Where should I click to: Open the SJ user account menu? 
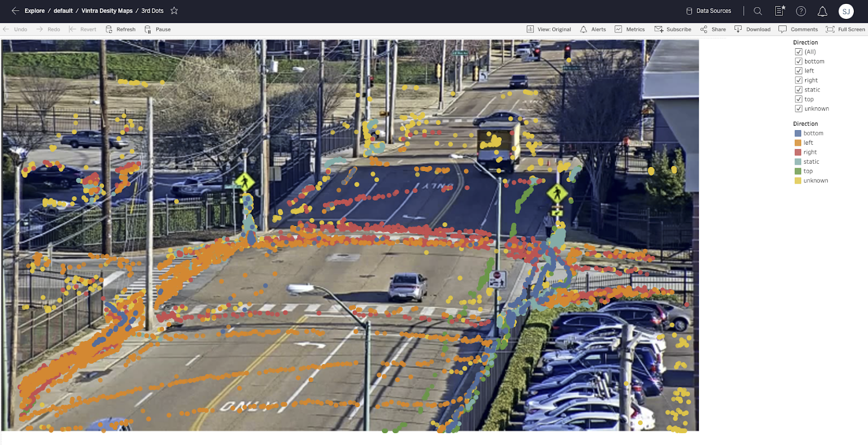click(846, 11)
